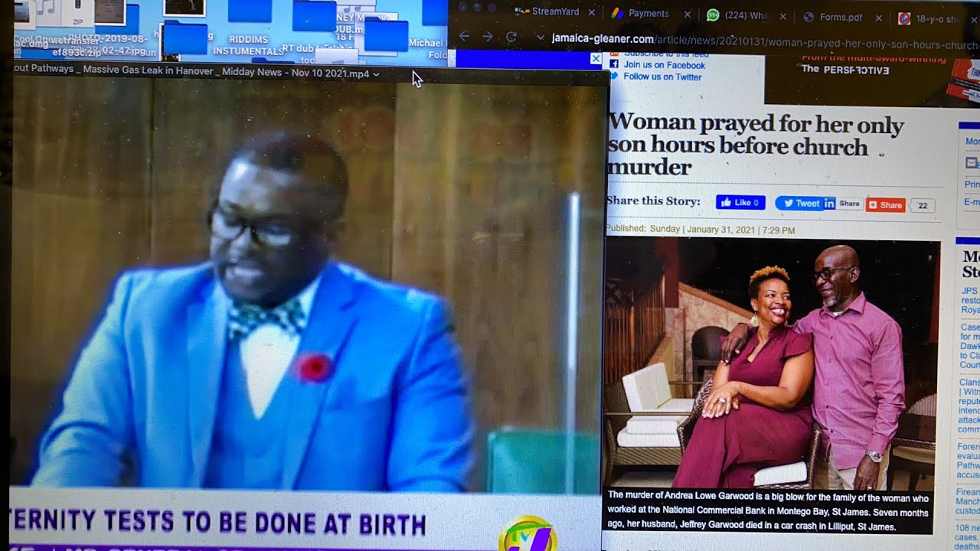Click the couple photo in the article
Viewport: 980px width, 551px height.
coord(771,364)
